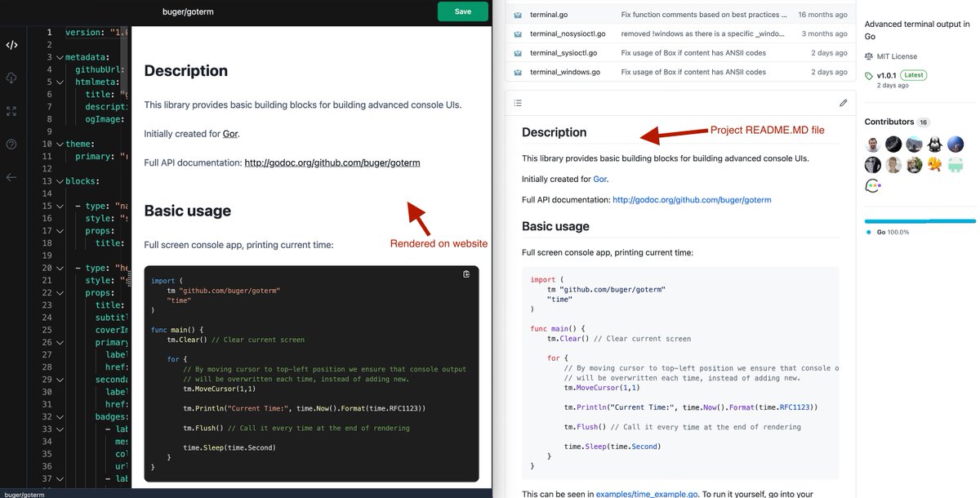Open 'Fix usage of Box' commit for terminal_sysioctl.go
The image size is (980, 498).
click(693, 53)
